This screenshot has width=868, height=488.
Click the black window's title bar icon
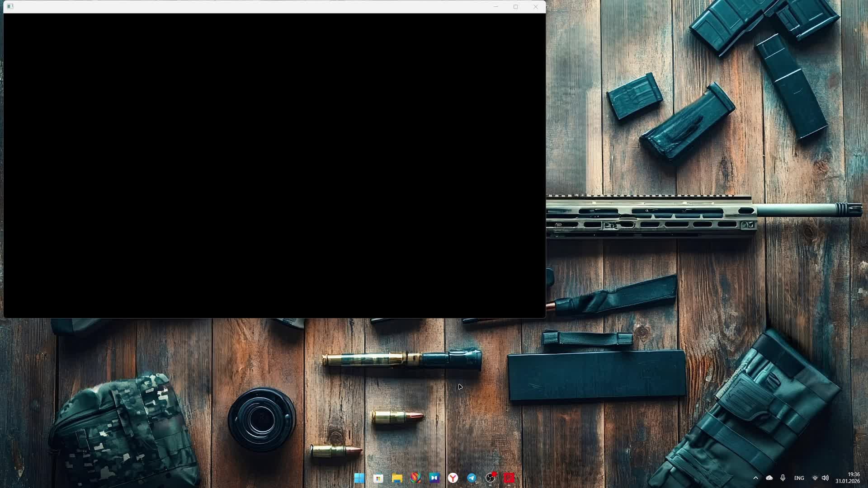(x=10, y=6)
